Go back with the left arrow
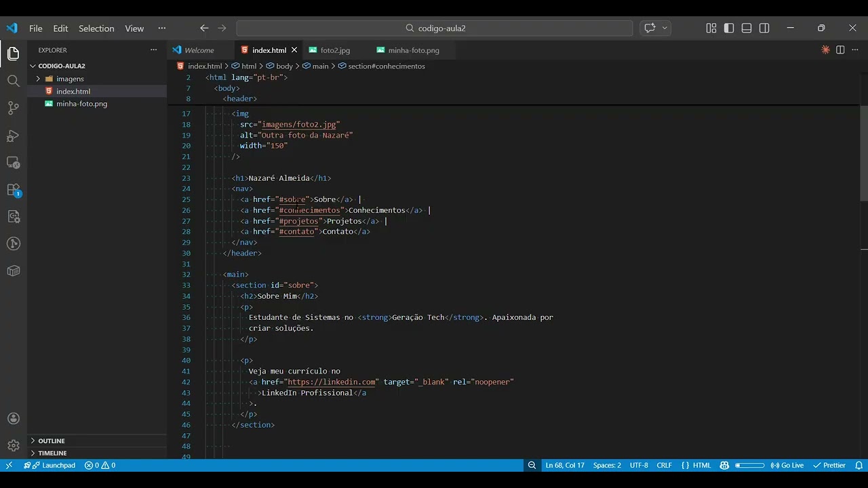The width and height of the screenshot is (868, 488). pos(204,28)
